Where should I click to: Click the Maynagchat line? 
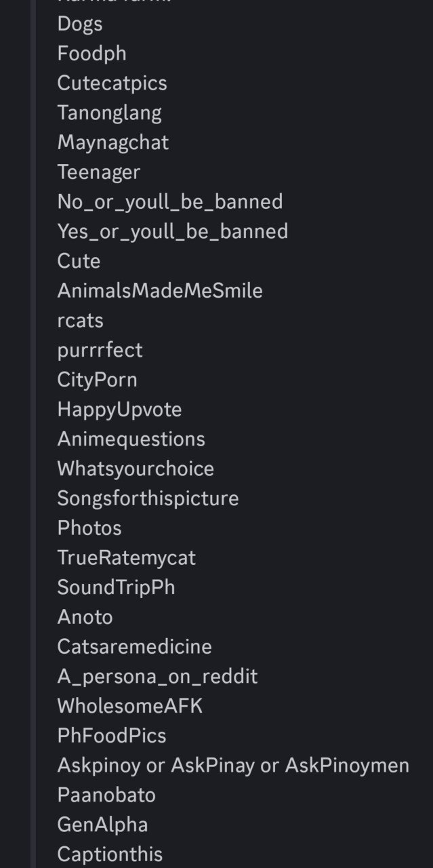coord(113,142)
